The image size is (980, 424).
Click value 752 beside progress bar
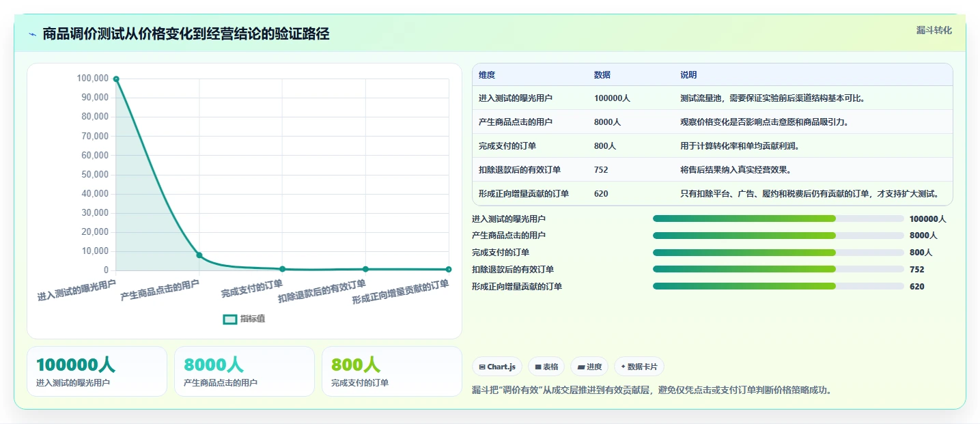(x=917, y=270)
